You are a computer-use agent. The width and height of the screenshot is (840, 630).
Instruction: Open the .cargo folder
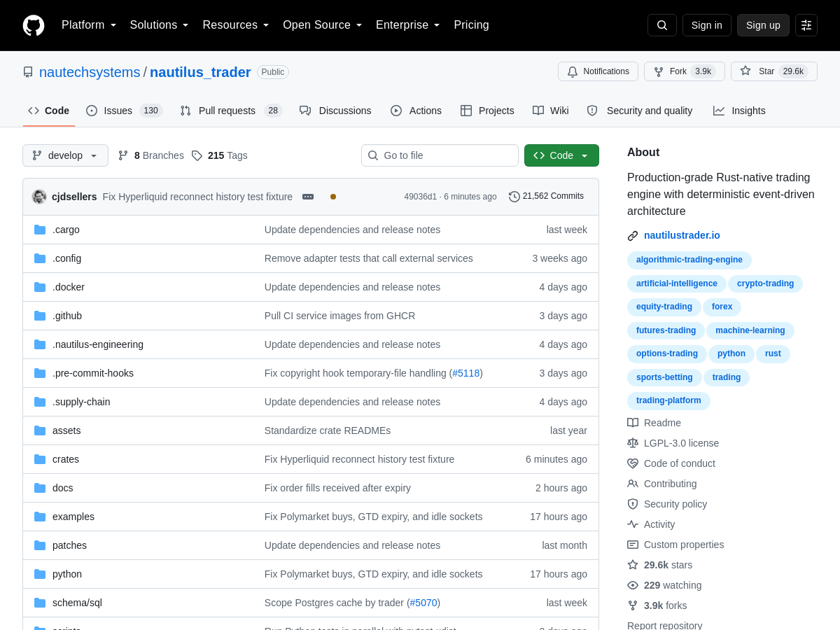[66, 230]
